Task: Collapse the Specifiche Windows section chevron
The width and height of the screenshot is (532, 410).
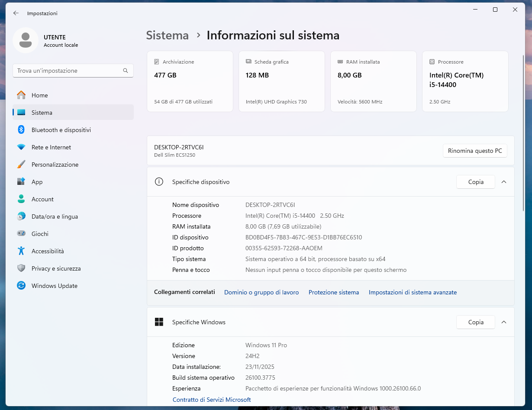Action: click(504, 322)
